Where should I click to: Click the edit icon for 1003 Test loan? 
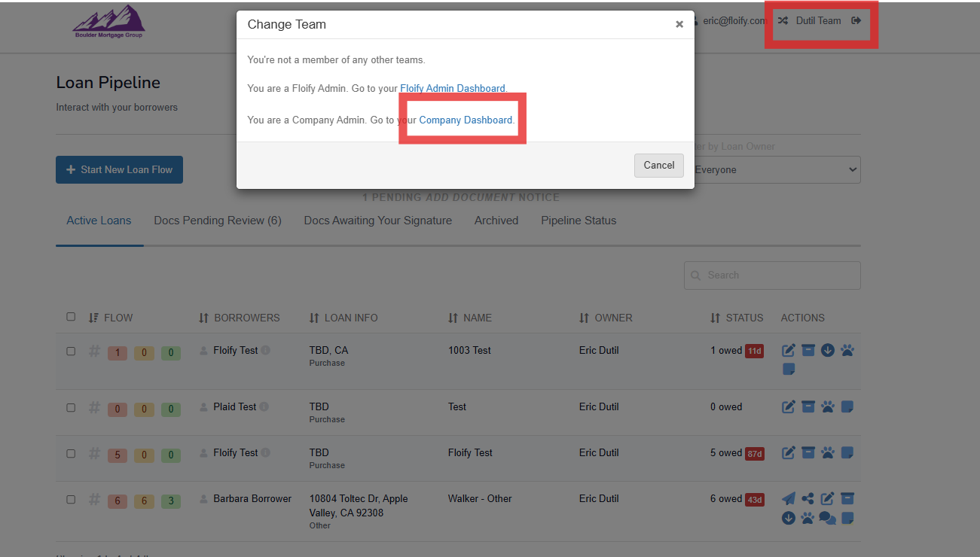coord(788,351)
